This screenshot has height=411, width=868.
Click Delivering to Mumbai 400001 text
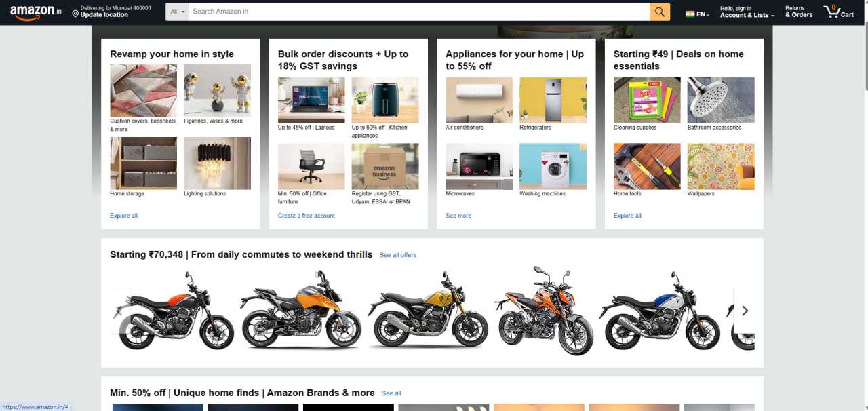pyautogui.click(x=116, y=7)
